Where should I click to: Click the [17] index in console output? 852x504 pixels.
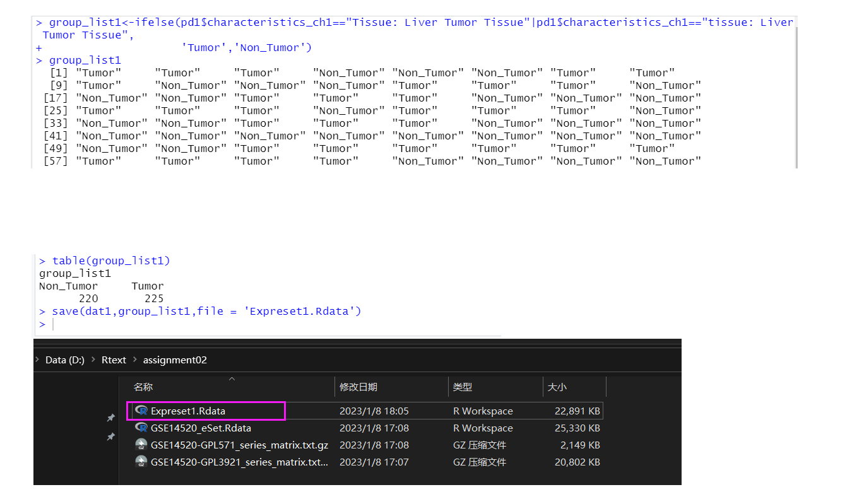pos(56,98)
